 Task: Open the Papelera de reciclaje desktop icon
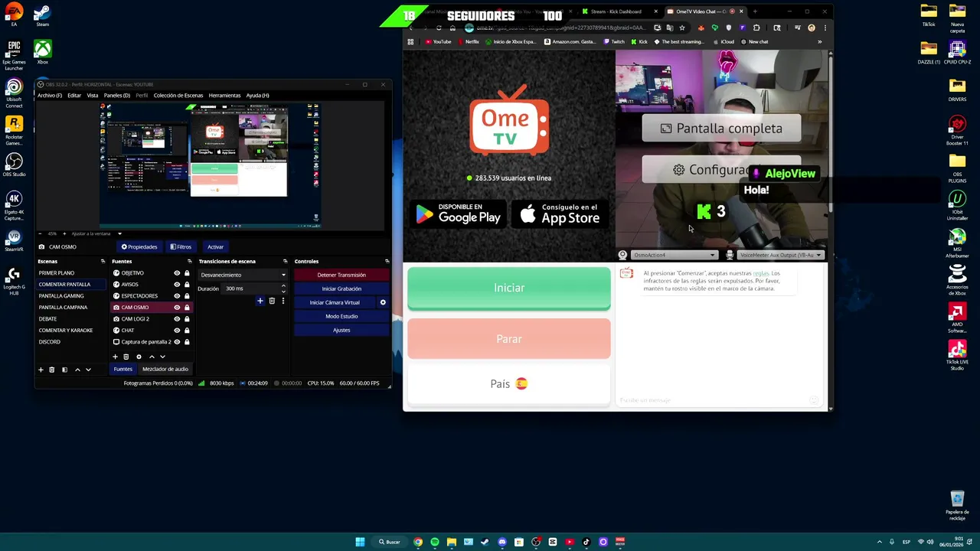pyautogui.click(x=957, y=506)
